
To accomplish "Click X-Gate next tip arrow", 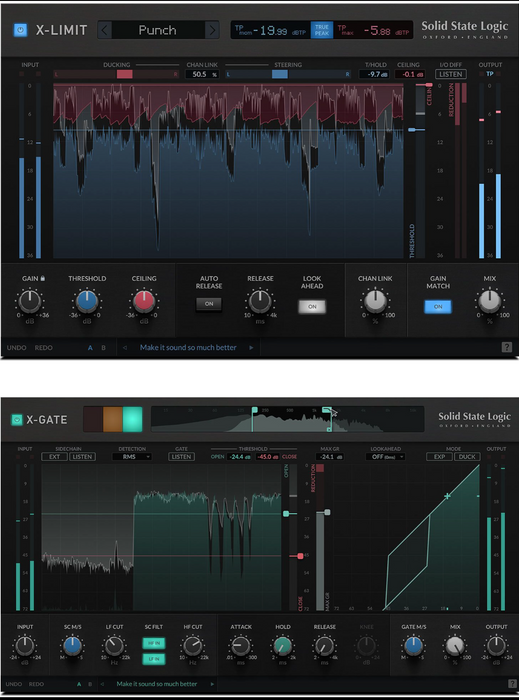I will (212, 683).
